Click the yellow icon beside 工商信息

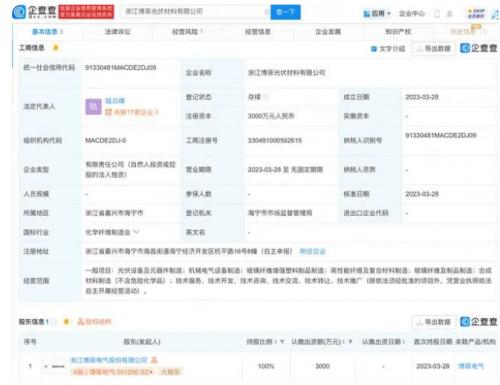56,48
